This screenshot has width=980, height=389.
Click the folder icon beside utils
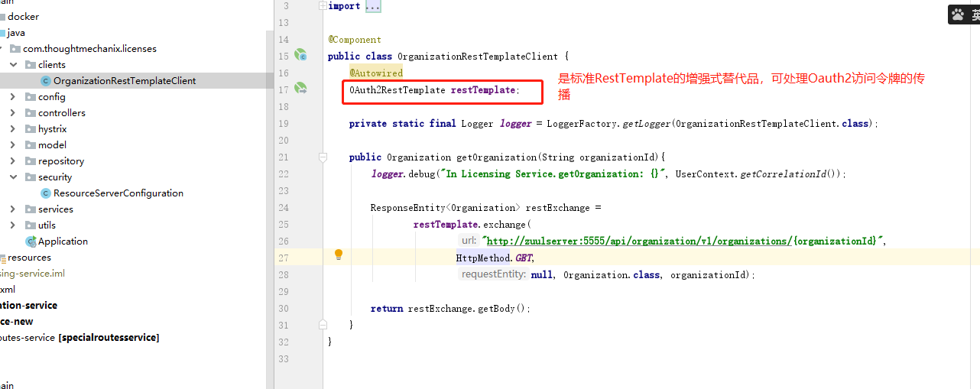coord(31,225)
